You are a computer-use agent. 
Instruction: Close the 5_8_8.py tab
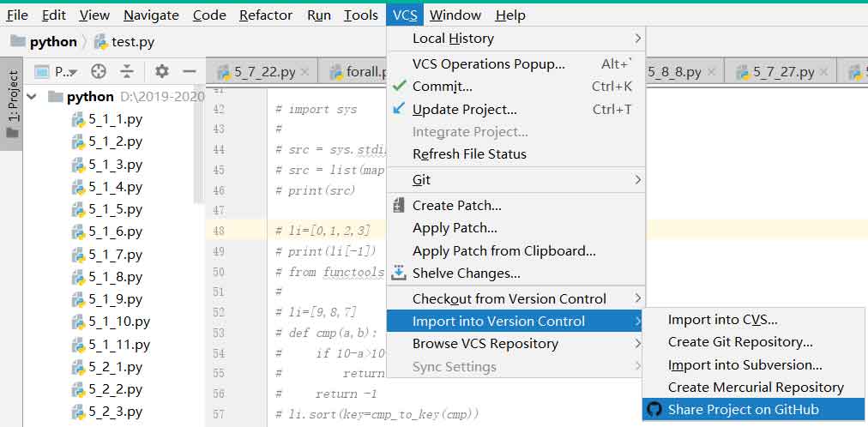(711, 72)
